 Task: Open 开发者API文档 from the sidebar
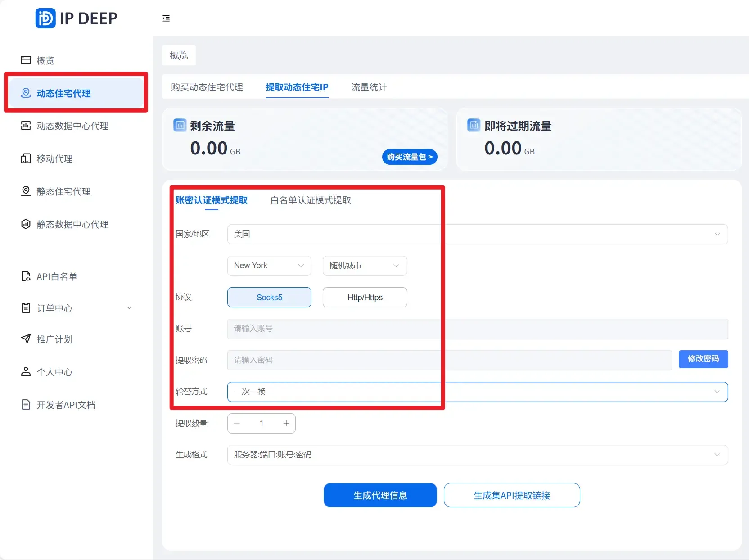(x=66, y=405)
